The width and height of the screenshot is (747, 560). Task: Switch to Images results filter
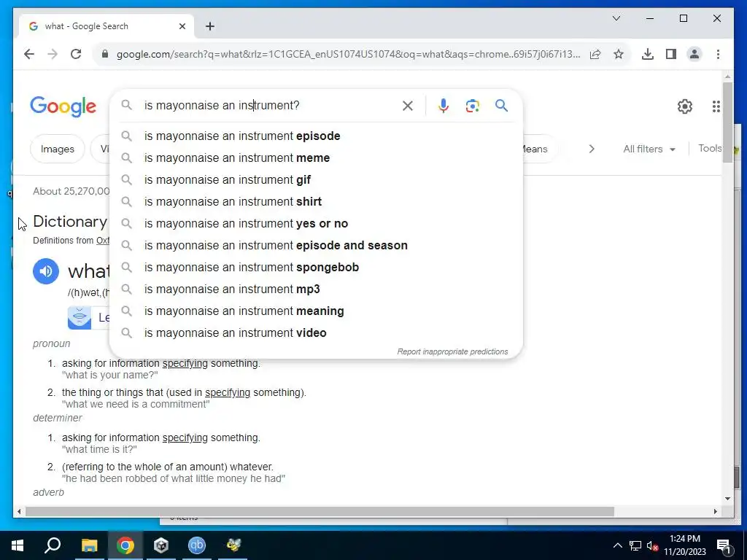point(57,149)
